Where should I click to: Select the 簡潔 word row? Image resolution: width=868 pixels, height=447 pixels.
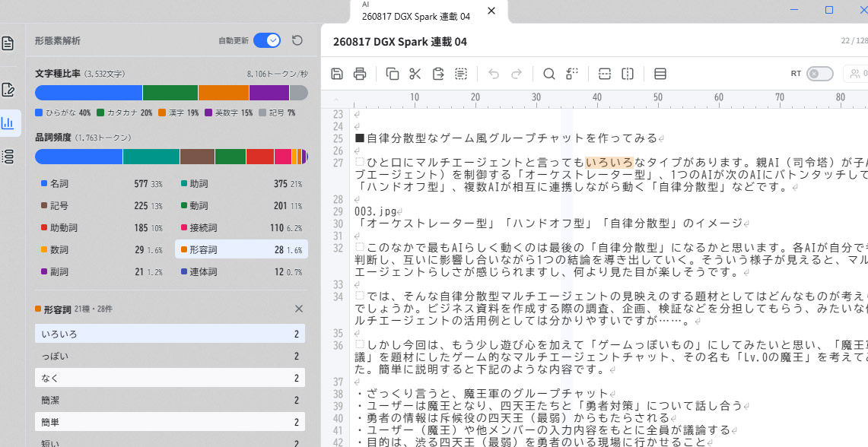pyautogui.click(x=170, y=401)
